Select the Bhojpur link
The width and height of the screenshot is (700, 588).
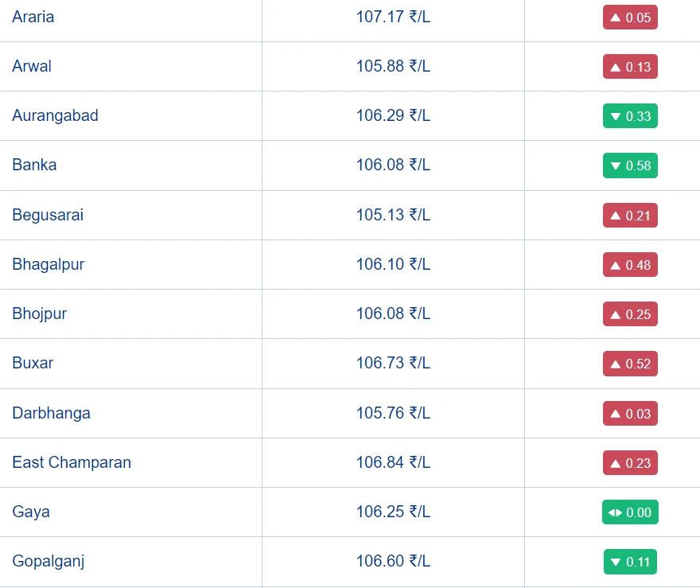(x=39, y=313)
